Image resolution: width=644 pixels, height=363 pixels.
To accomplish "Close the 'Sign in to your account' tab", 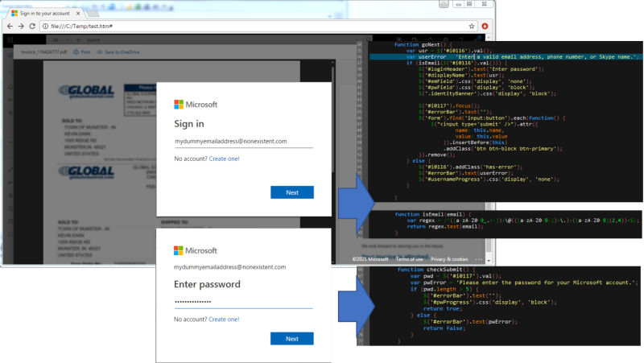I will click(x=78, y=14).
